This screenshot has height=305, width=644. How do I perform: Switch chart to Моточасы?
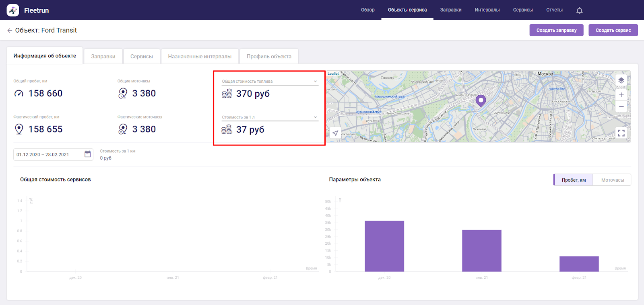(x=612, y=180)
